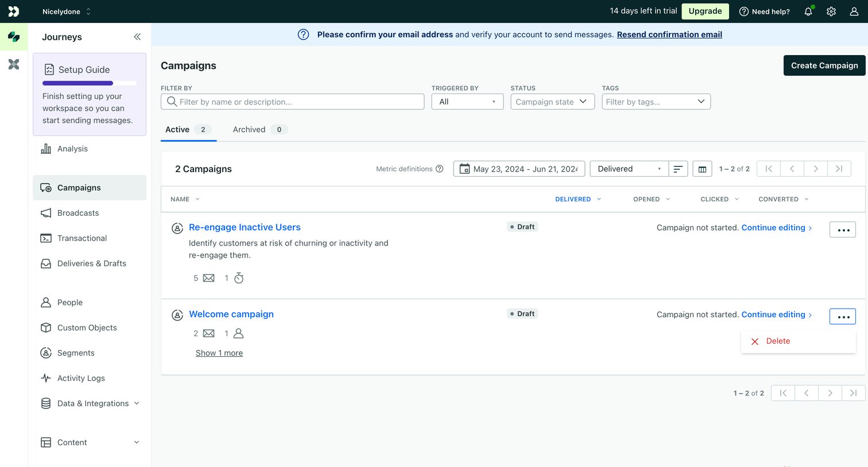Image resolution: width=868 pixels, height=467 pixels.
Task: Open the user profile icon
Action: [x=854, y=11]
